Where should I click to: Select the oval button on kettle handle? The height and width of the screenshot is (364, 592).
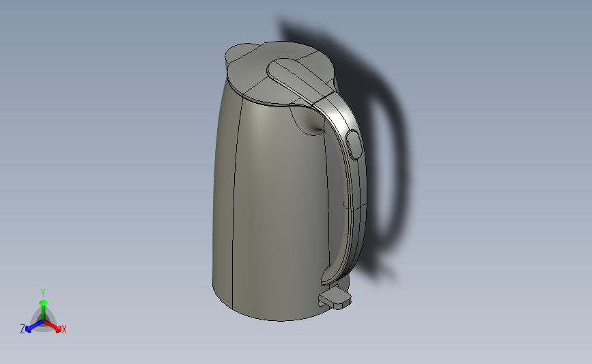[x=354, y=145]
